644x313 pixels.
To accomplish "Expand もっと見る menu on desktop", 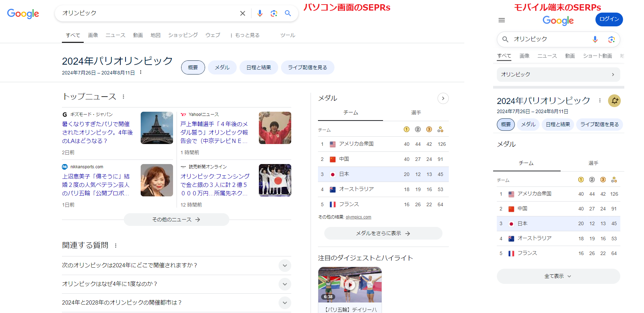I will pos(245,35).
